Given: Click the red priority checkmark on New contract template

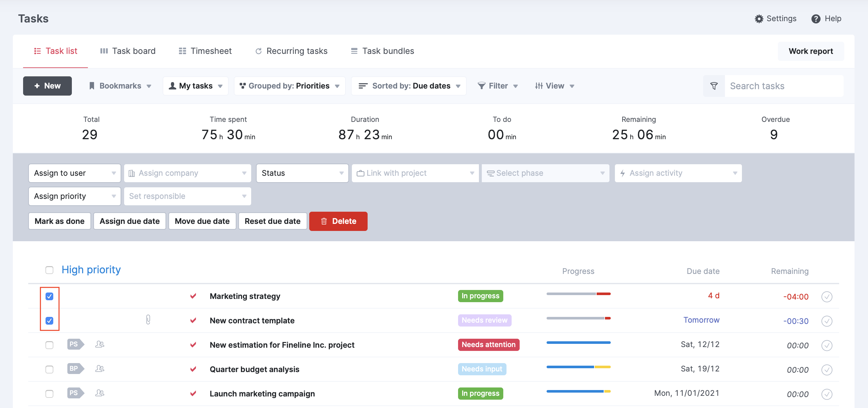Looking at the screenshot, I should 193,320.
